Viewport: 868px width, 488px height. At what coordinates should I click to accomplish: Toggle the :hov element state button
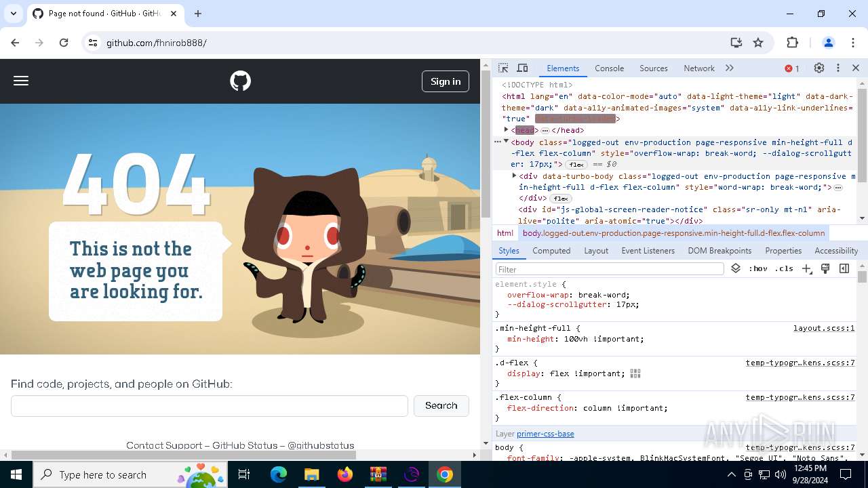758,269
